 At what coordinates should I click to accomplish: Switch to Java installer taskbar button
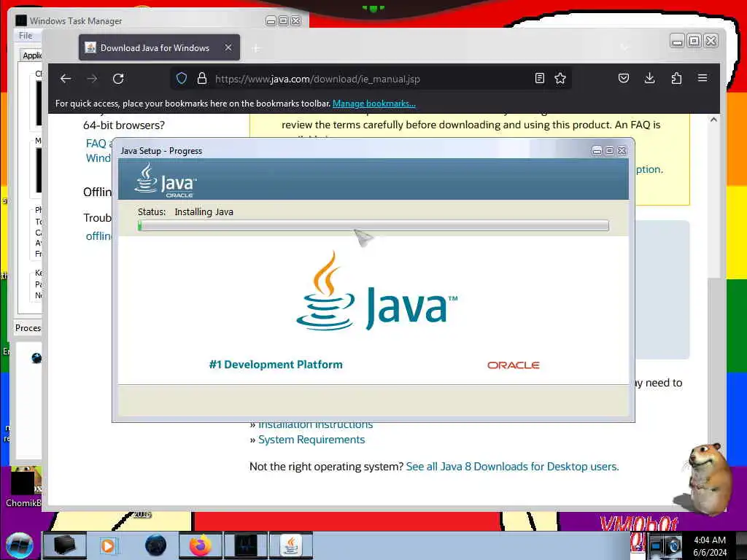291,545
